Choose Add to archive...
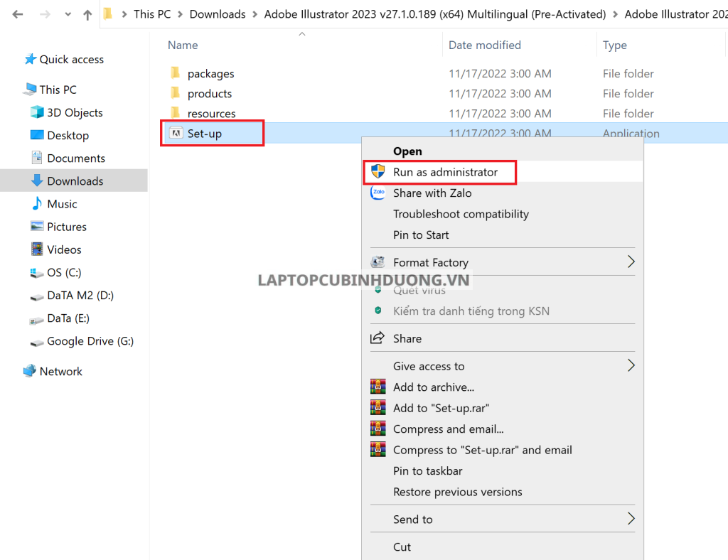This screenshot has height=560, width=728. pyautogui.click(x=434, y=387)
